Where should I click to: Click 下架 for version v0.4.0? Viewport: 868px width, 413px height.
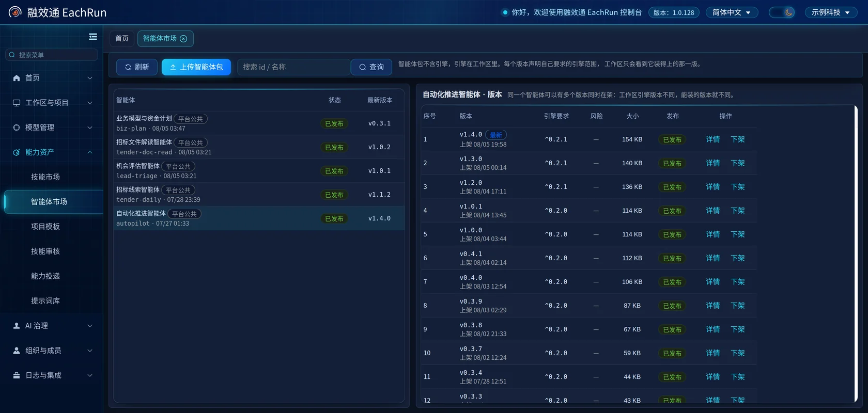click(738, 282)
